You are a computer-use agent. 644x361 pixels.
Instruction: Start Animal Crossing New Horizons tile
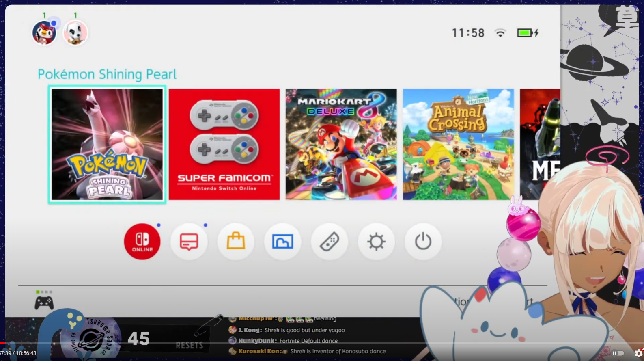(x=458, y=144)
